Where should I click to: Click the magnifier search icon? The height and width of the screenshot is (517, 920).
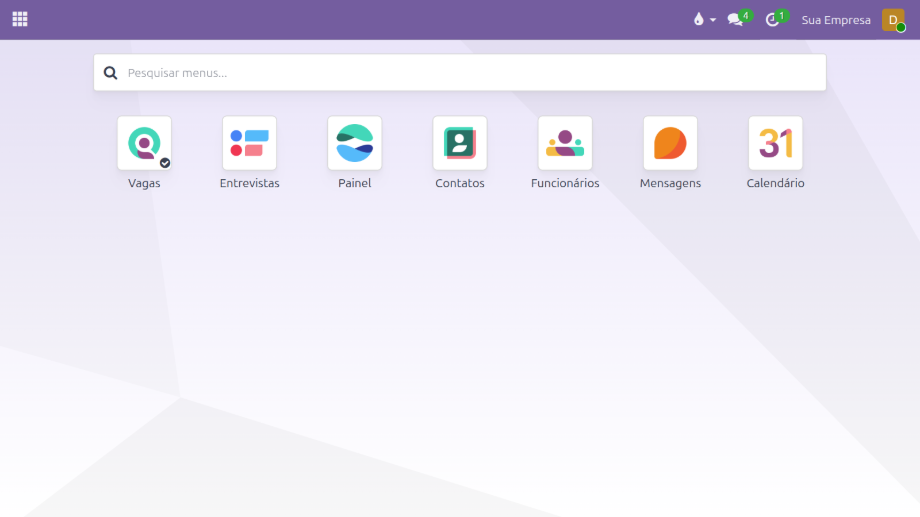[x=110, y=73]
